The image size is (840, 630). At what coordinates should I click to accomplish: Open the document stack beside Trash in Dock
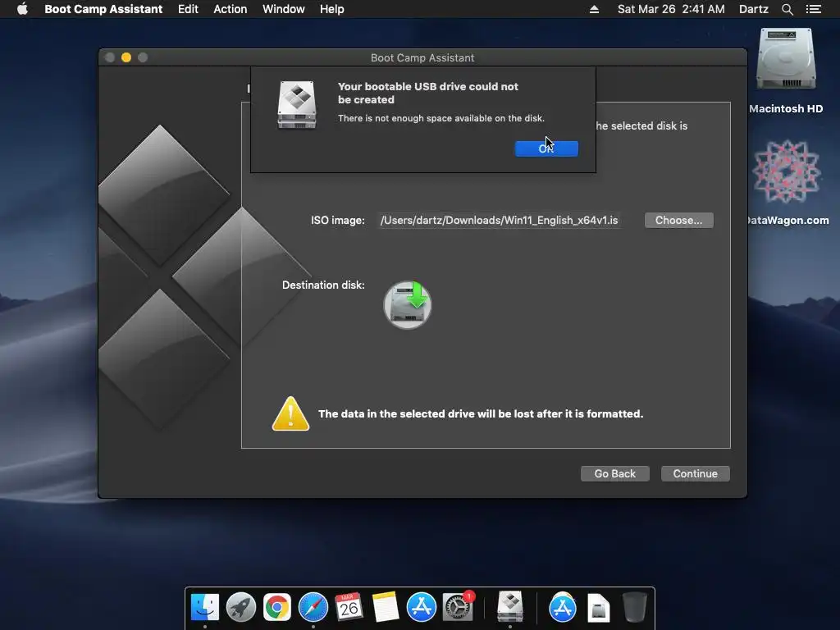[x=598, y=608]
